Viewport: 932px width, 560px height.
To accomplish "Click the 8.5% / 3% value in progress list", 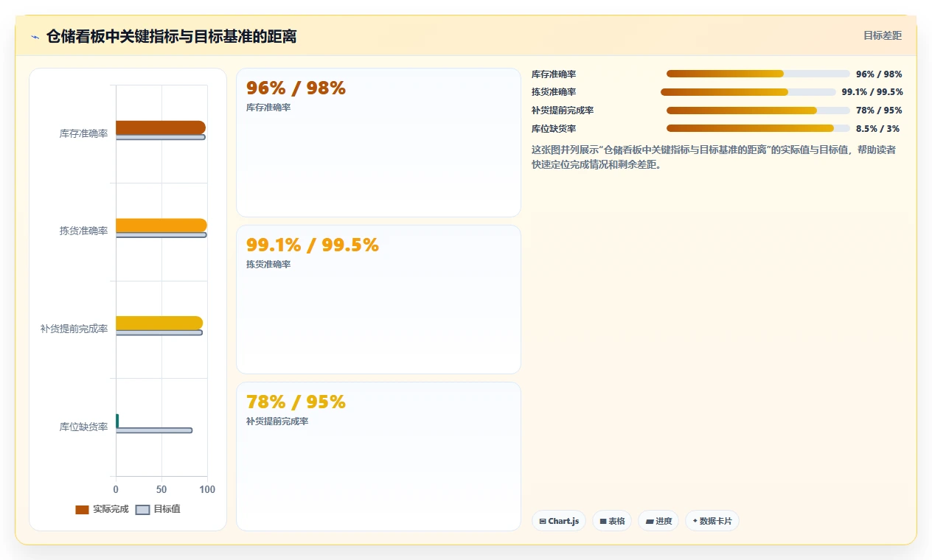I will (877, 129).
